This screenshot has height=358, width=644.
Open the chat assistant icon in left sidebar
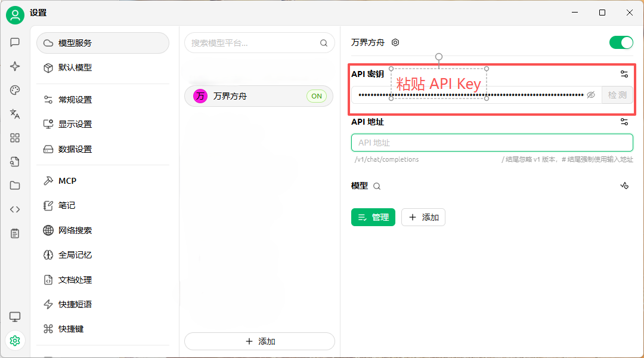pyautogui.click(x=15, y=42)
